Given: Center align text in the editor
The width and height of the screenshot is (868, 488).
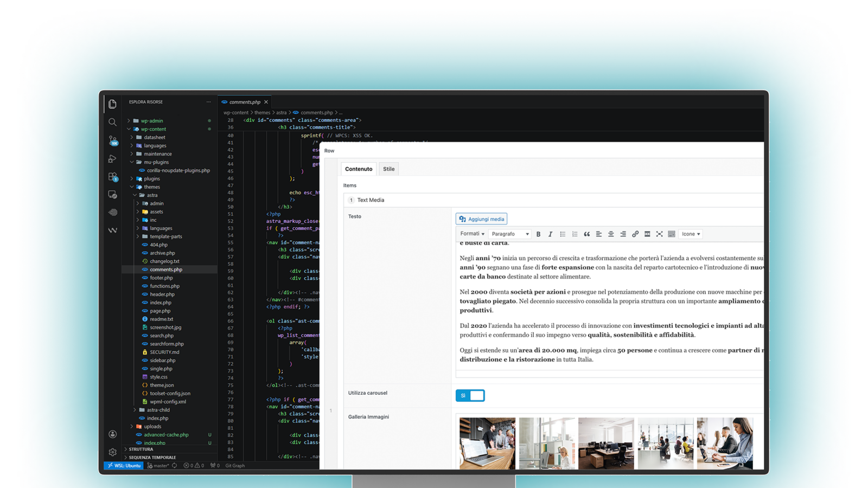Looking at the screenshot, I should (x=611, y=234).
